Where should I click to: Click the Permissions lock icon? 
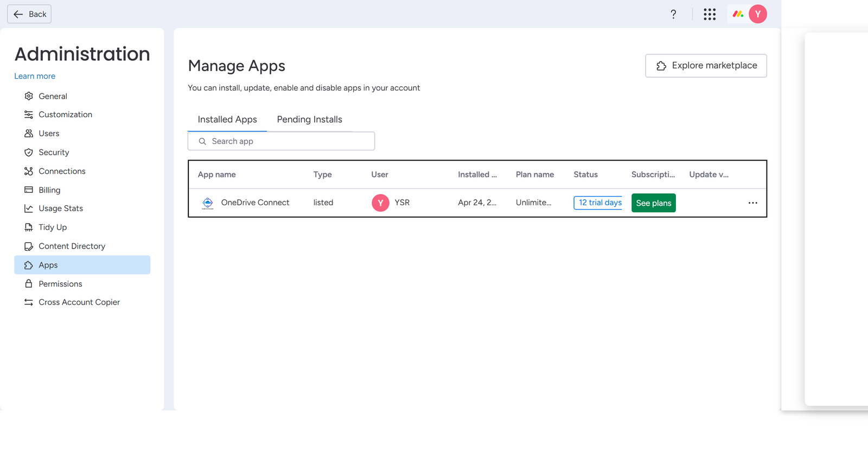coord(29,284)
